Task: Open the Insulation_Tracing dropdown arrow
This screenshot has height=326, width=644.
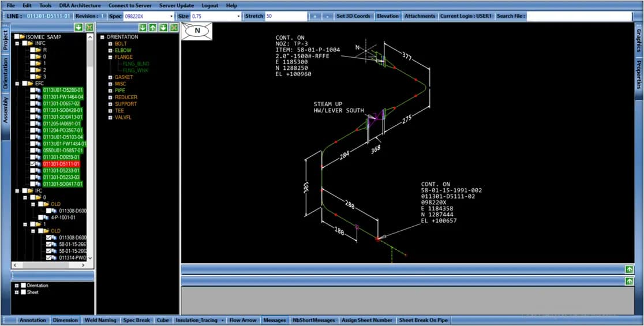Action: tap(222, 320)
